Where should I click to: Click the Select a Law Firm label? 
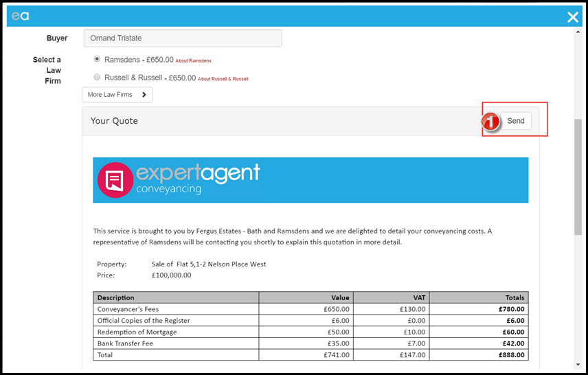(x=47, y=70)
